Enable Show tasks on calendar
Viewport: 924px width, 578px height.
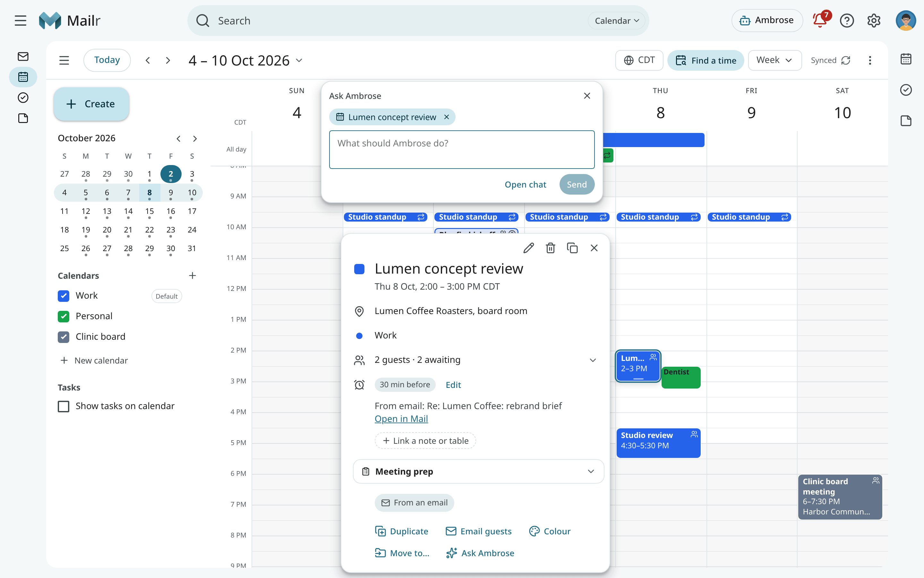click(x=64, y=406)
